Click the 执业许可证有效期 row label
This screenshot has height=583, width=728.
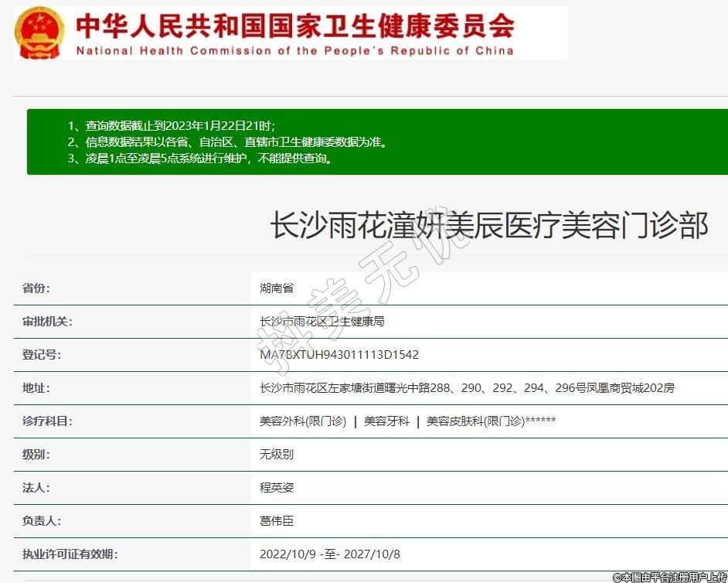[70, 554]
